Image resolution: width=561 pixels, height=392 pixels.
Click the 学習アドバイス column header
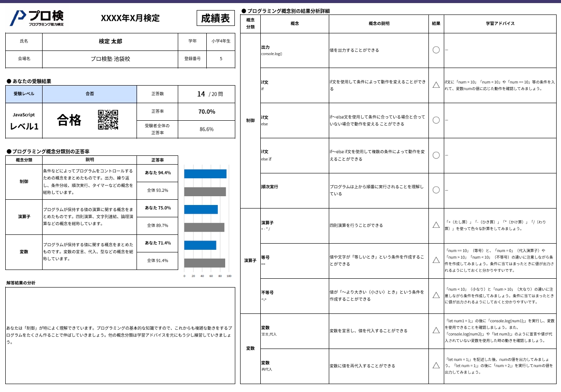(500, 23)
